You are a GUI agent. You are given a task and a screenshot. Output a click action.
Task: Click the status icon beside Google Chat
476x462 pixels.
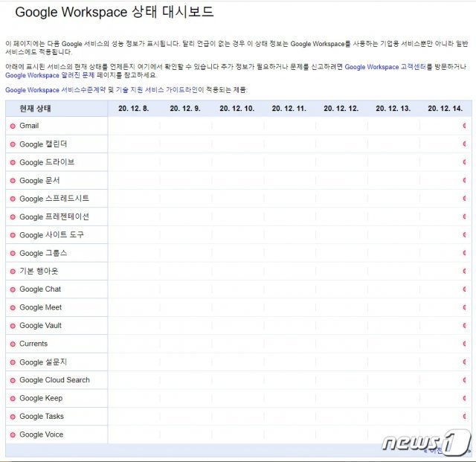(x=13, y=289)
